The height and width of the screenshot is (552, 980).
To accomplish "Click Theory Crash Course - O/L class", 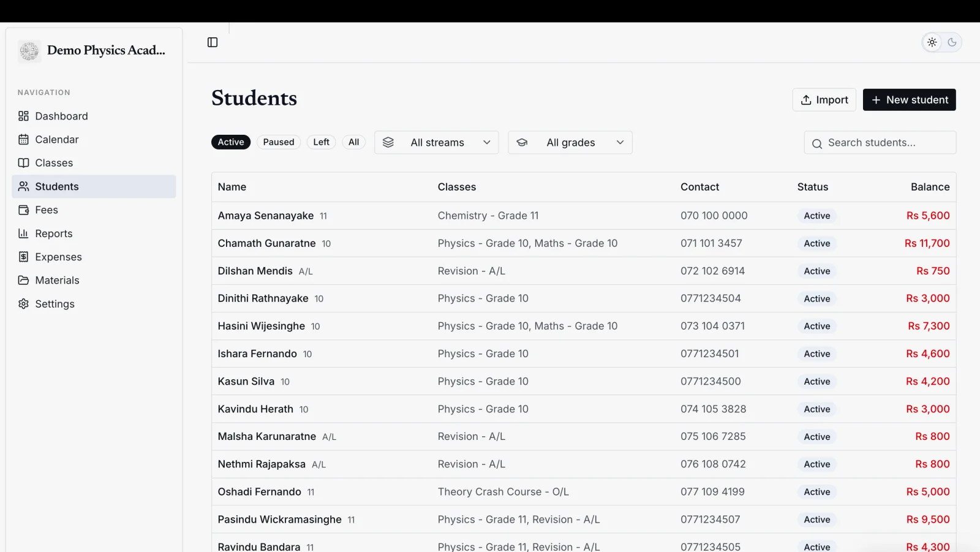I will coord(503,491).
